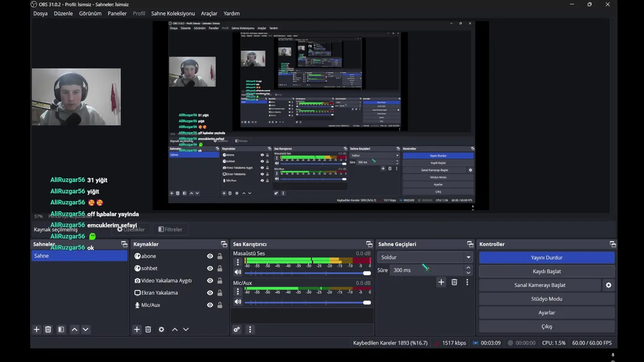Move scene up with arrow icon

74,329
